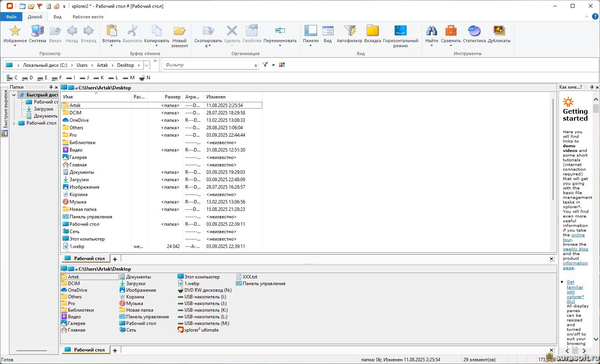Click the Duplicates tool icon

pyautogui.click(x=499, y=31)
